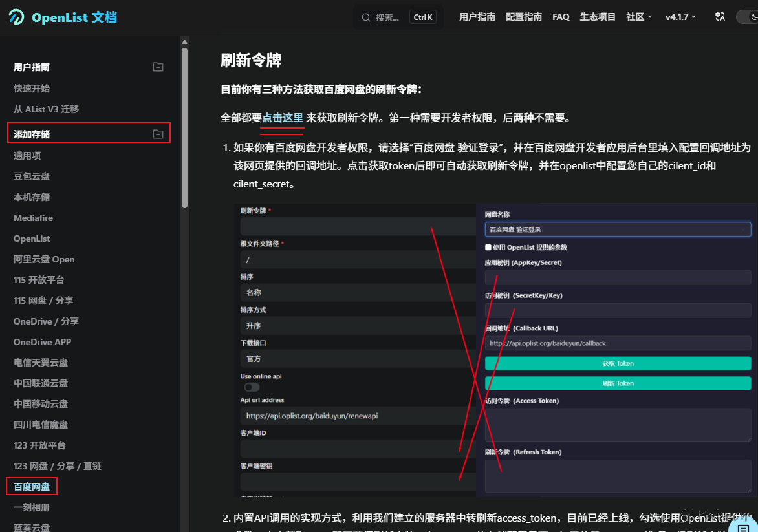Open FAQ in top navigation
Viewport: 758px width, 532px height.
point(561,17)
